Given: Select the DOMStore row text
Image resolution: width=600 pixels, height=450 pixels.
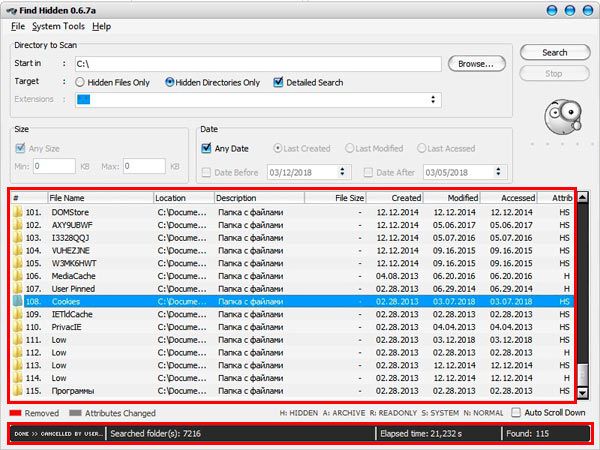Looking at the screenshot, I should tap(70, 212).
